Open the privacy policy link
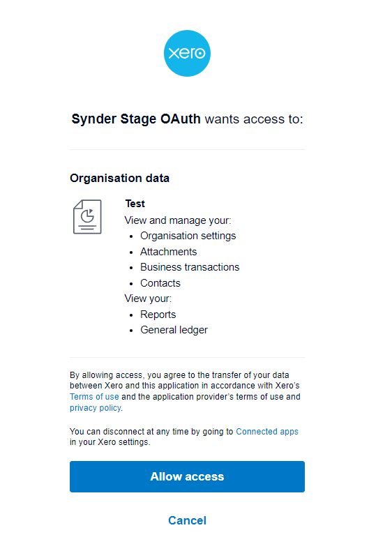This screenshot has height=544, width=392. point(96,408)
